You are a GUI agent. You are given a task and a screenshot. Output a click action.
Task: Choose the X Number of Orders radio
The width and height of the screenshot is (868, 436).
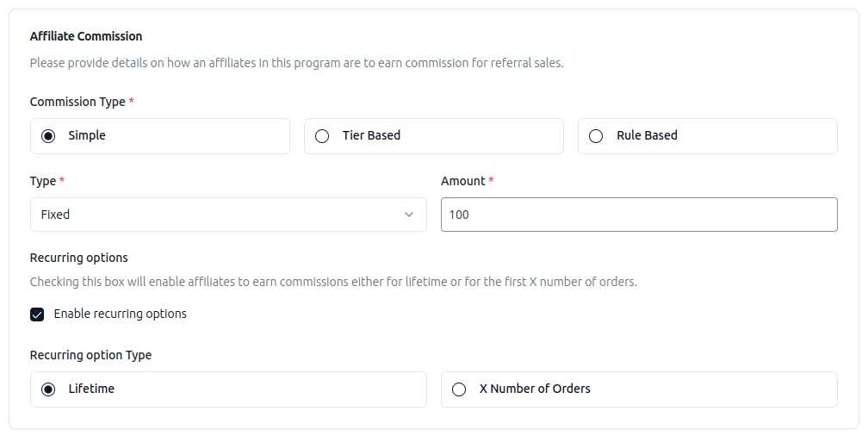(x=459, y=389)
